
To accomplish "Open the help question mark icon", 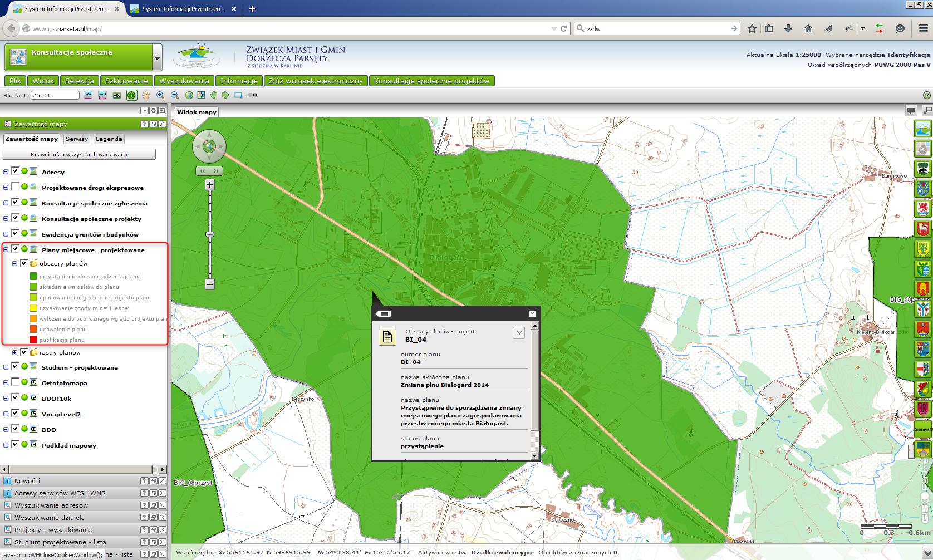I will coord(927,95).
